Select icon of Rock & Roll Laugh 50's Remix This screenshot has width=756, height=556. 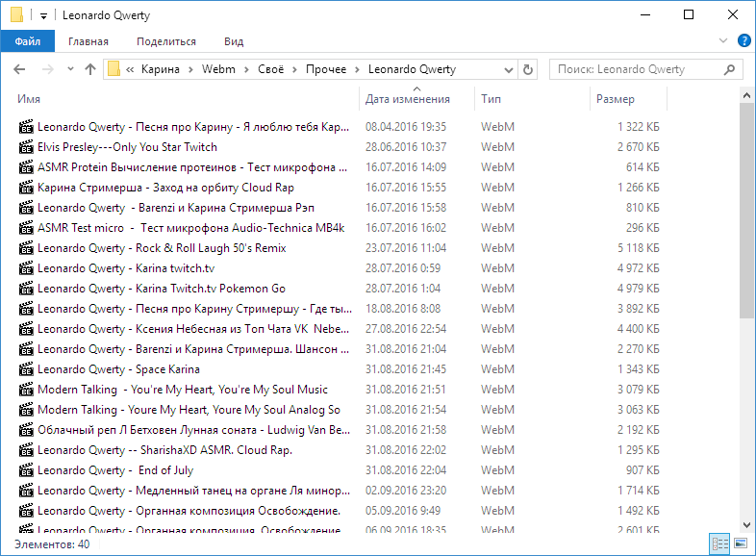26,248
